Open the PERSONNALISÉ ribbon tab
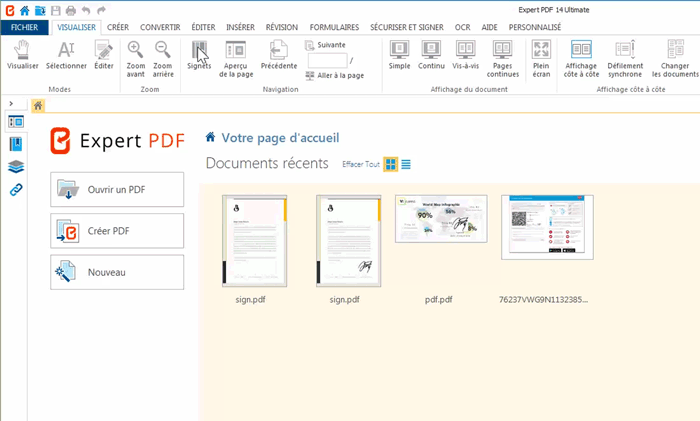 coord(535,27)
